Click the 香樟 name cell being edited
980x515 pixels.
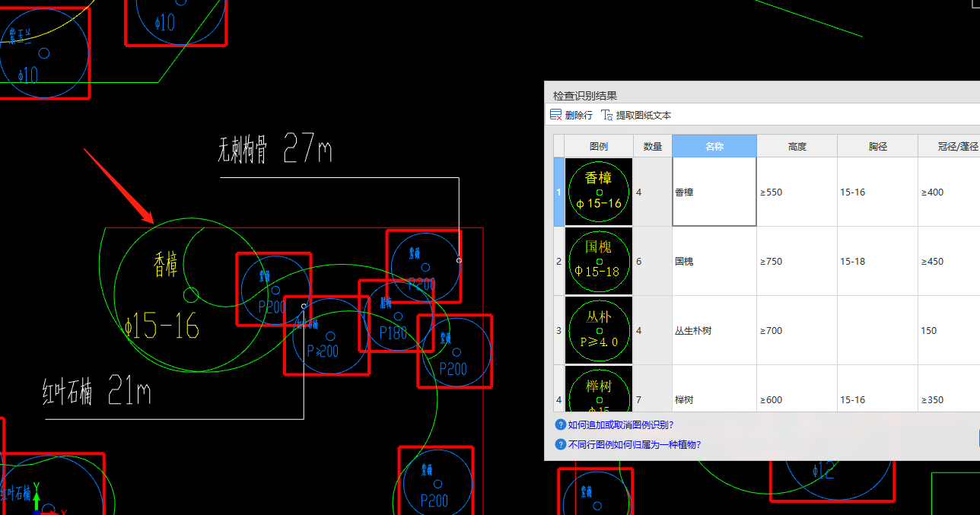(714, 192)
